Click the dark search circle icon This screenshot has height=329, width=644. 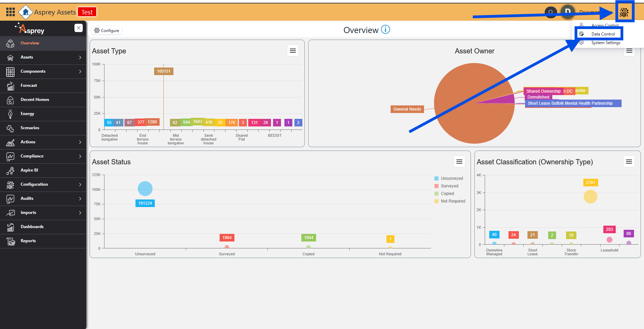(551, 12)
